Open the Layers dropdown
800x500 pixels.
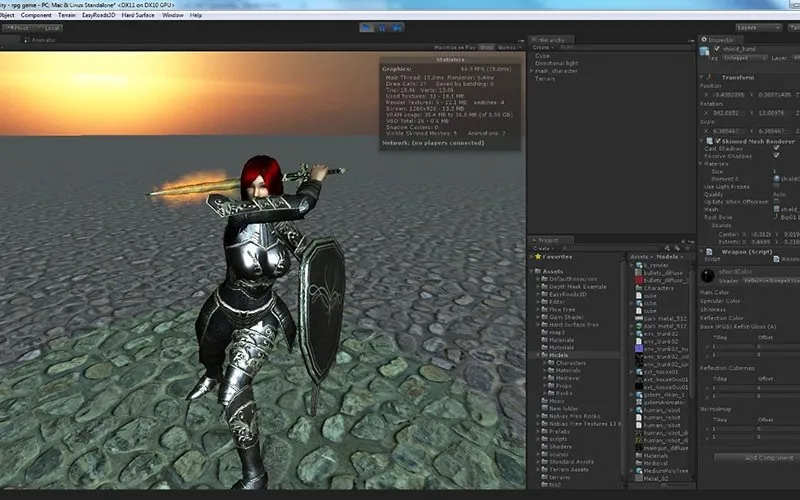758,28
